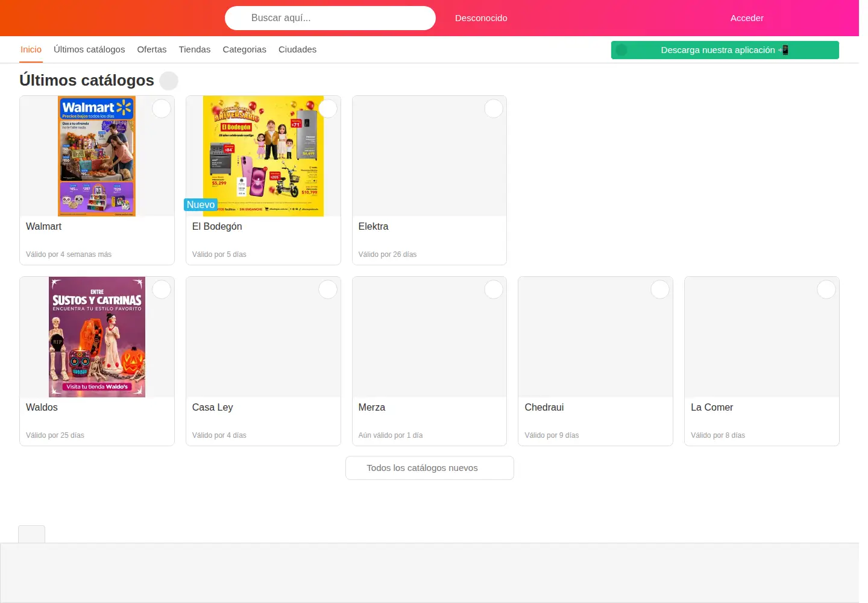The width and height of the screenshot is (868, 603).
Task: Open the Ofertas menu item
Action: (x=152, y=49)
